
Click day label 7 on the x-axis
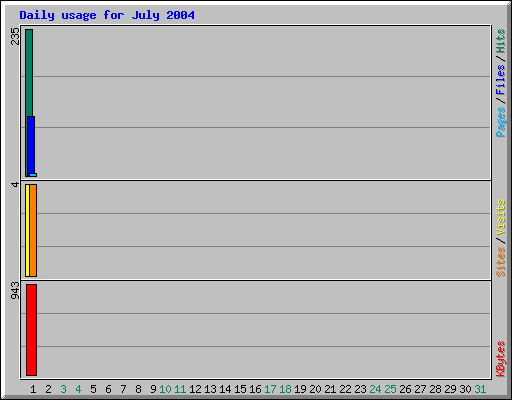(123, 389)
